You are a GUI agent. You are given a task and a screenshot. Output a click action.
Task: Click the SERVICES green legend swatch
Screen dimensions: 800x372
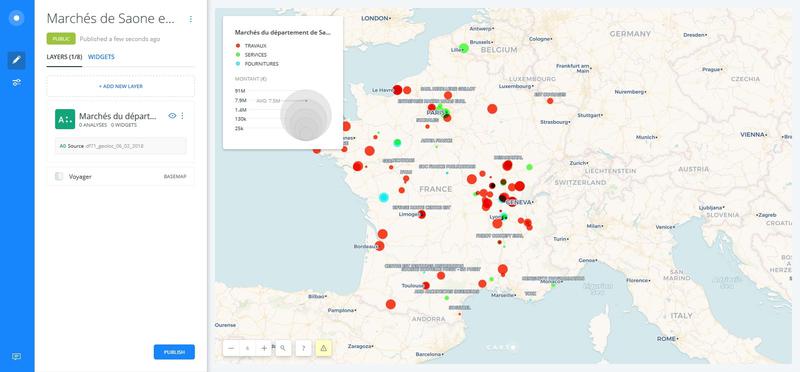(x=238, y=55)
